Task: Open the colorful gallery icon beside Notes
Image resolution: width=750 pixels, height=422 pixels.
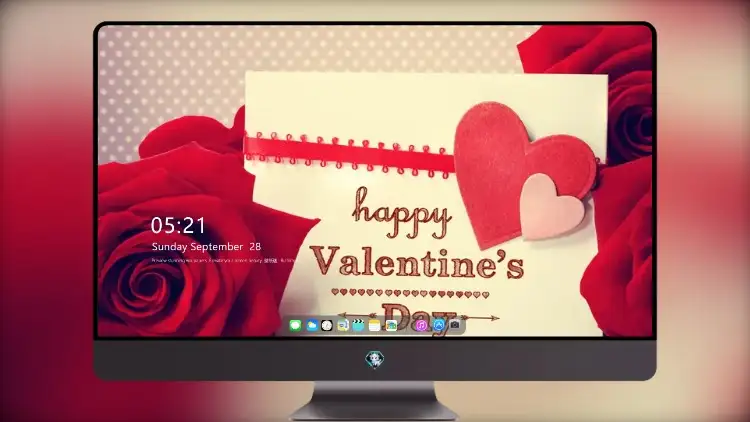Action: coord(391,326)
